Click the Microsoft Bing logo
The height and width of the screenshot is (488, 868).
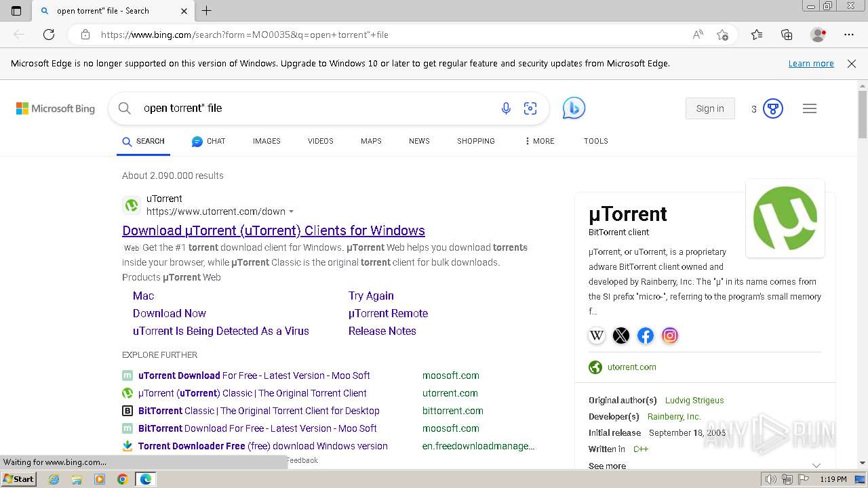[56, 108]
